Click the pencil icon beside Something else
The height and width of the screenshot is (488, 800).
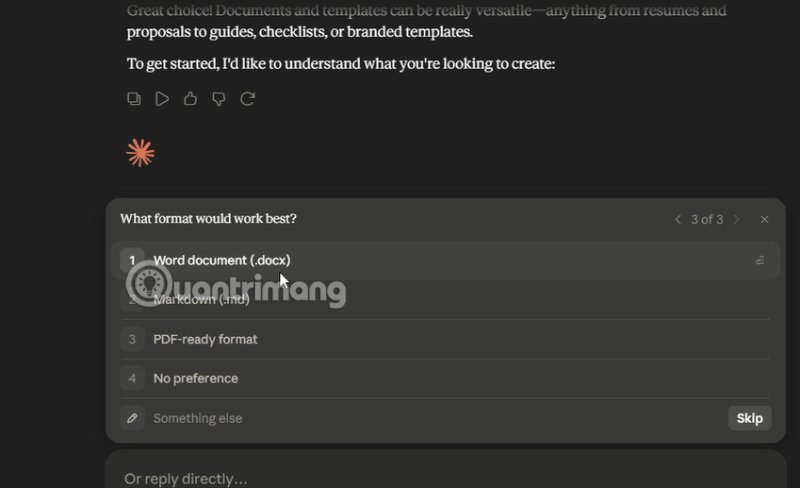click(132, 418)
